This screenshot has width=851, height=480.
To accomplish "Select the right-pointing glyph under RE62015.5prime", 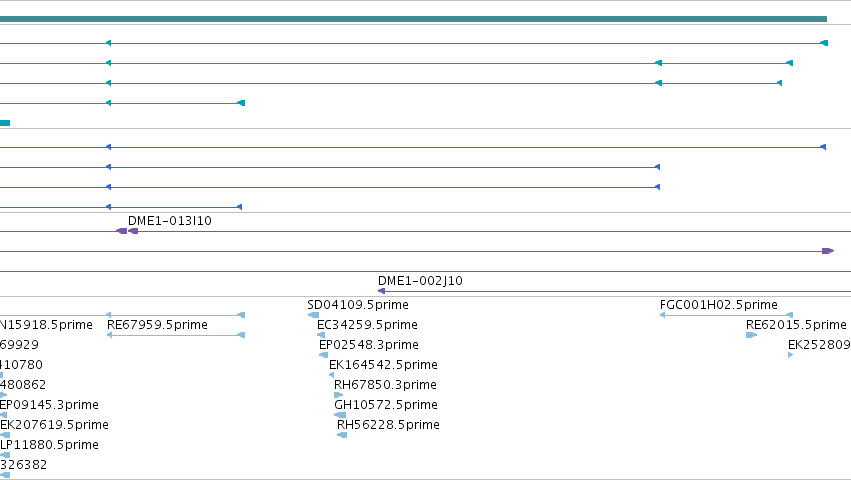I will pos(752,335).
